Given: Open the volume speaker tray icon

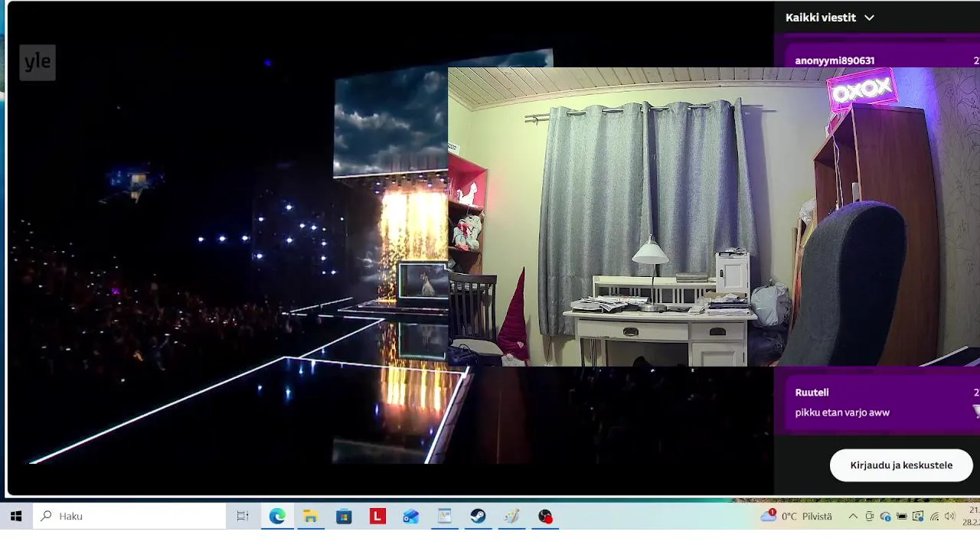Looking at the screenshot, I should click(x=950, y=517).
